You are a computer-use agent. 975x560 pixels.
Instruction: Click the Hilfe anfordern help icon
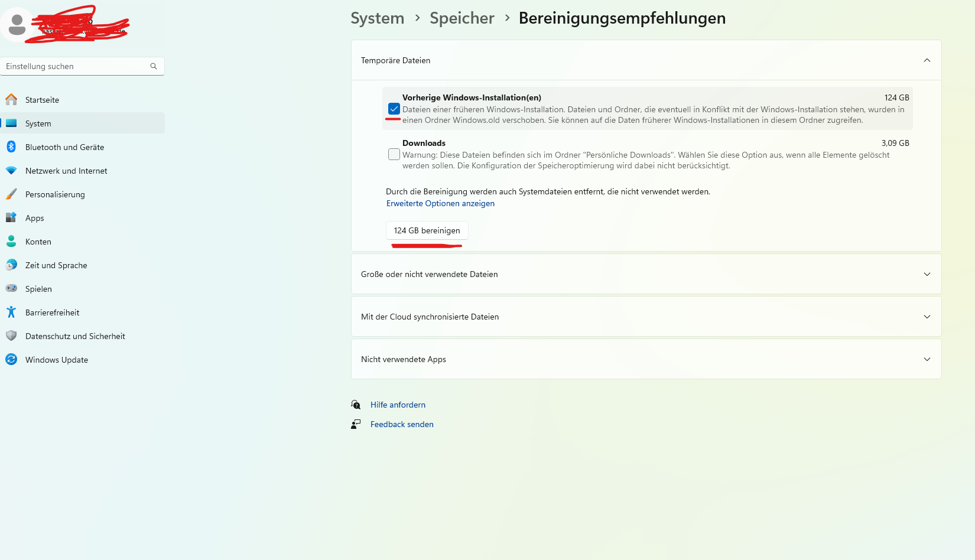356,405
